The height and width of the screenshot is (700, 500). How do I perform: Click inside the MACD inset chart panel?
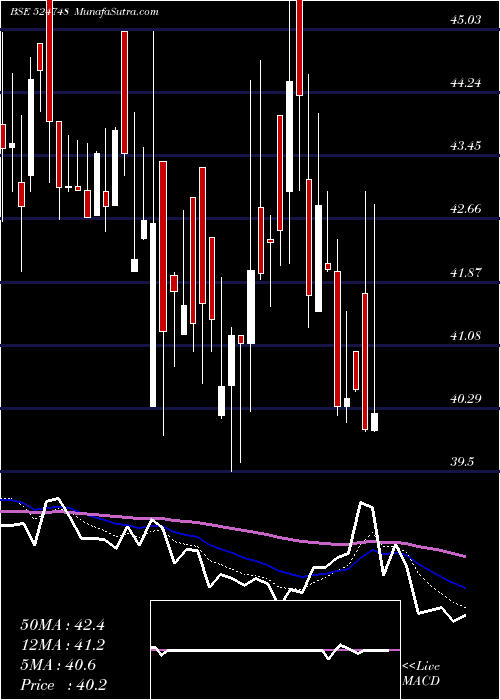point(275,650)
